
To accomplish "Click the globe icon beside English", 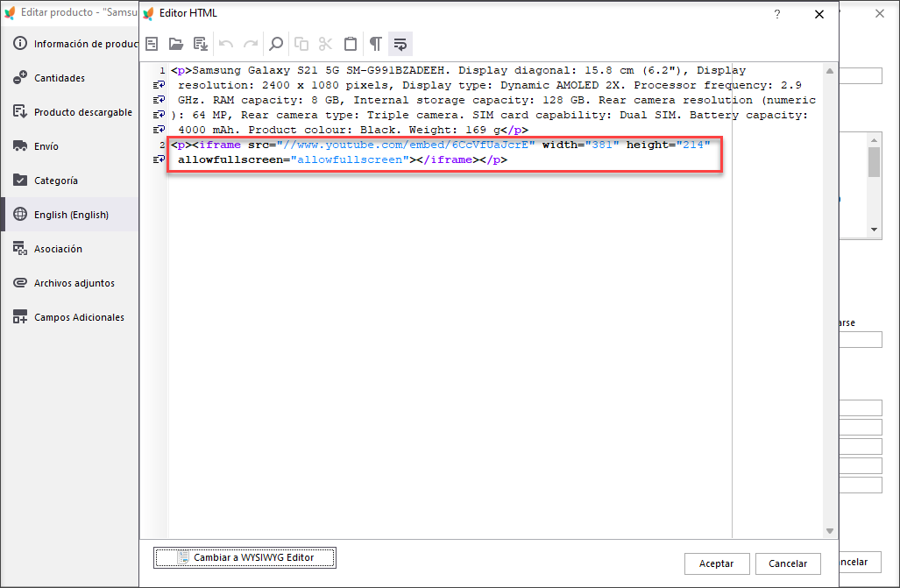I will point(20,214).
